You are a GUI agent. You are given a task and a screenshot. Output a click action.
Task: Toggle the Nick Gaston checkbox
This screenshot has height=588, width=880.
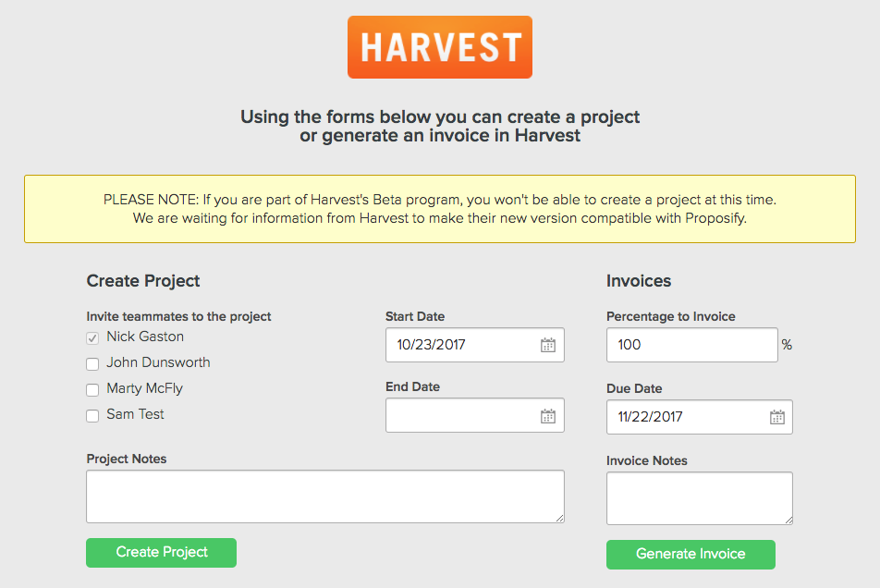92,338
